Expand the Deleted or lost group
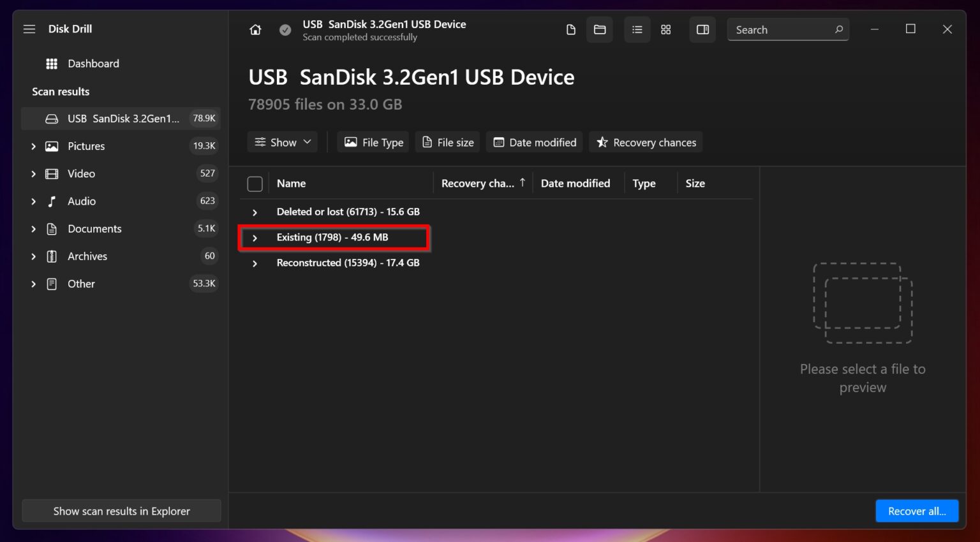Viewport: 980px width, 542px height. click(x=255, y=212)
